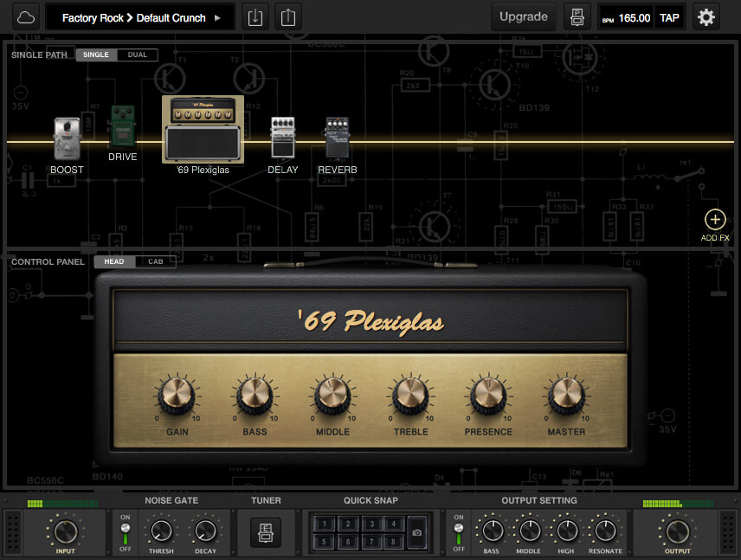
Task: Click the BPM 165.00 value field
Action: pyautogui.click(x=627, y=18)
